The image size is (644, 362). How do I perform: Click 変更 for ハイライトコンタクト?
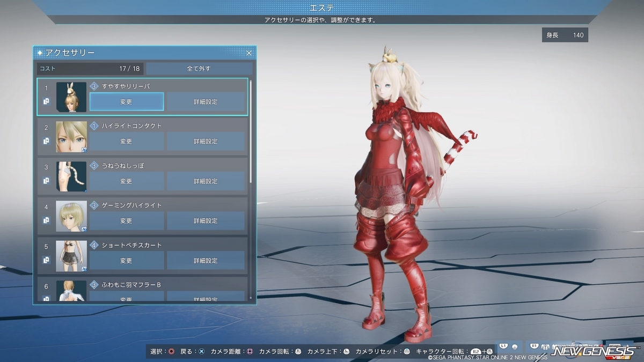126,142
